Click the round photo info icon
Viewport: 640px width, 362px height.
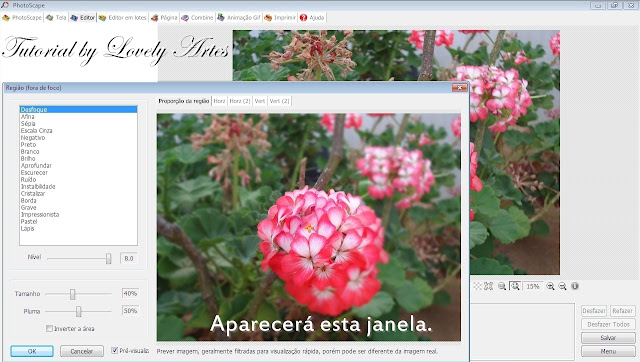coord(575,286)
